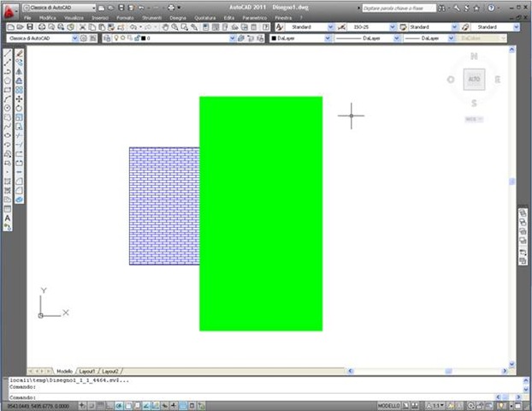
Task: Toggle Ortho mode in status bar
Action: pos(110,406)
